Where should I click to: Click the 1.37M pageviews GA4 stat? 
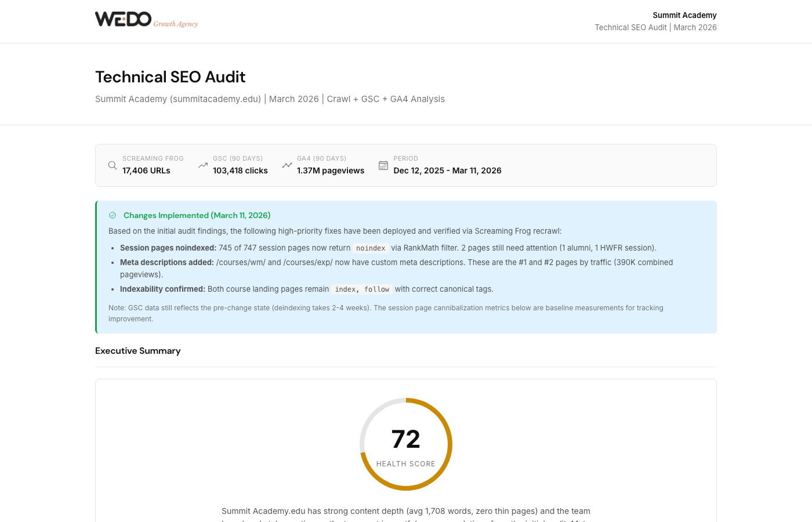[x=331, y=171]
